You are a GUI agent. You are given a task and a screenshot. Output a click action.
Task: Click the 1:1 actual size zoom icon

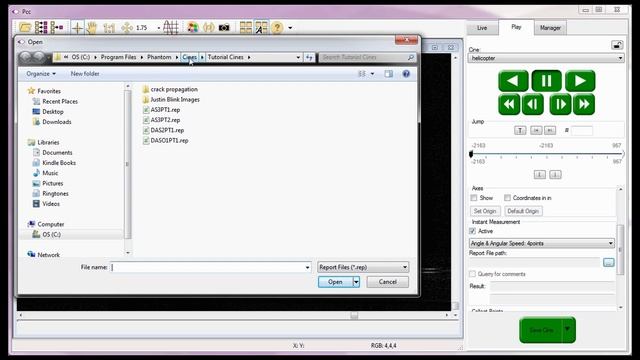coord(109,28)
